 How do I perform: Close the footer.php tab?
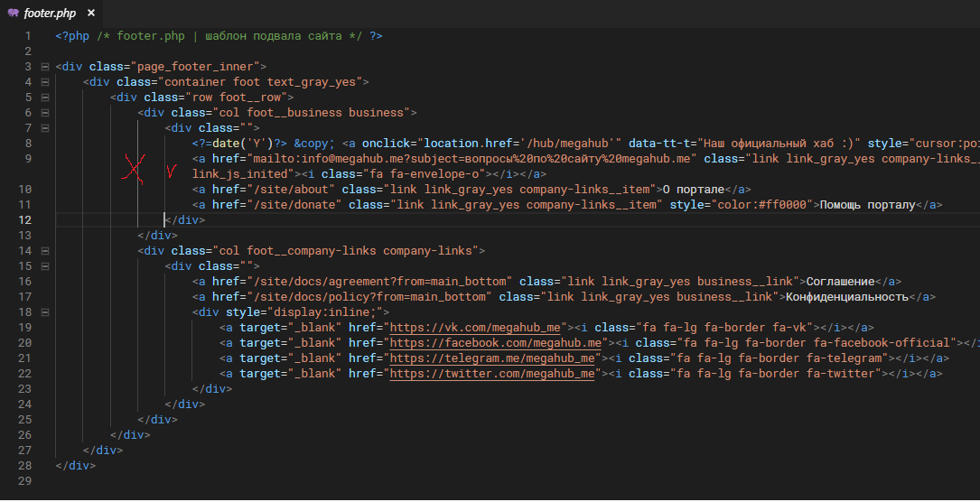91,14
